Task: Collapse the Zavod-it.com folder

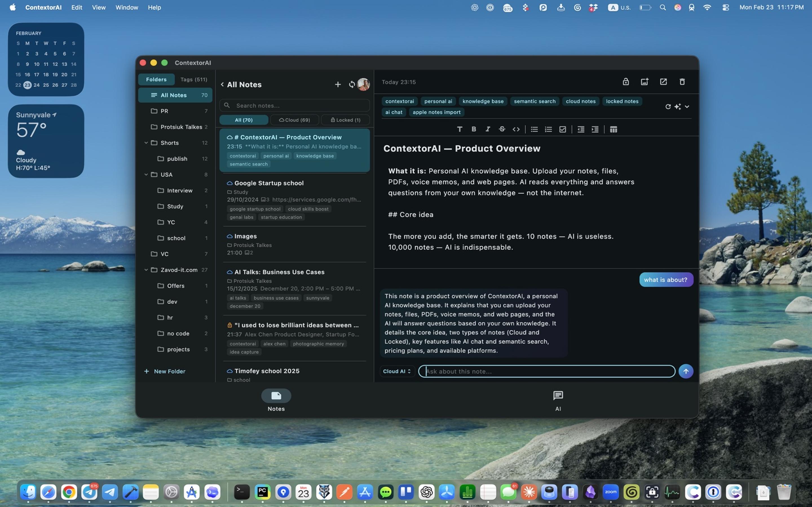Action: [146, 270]
